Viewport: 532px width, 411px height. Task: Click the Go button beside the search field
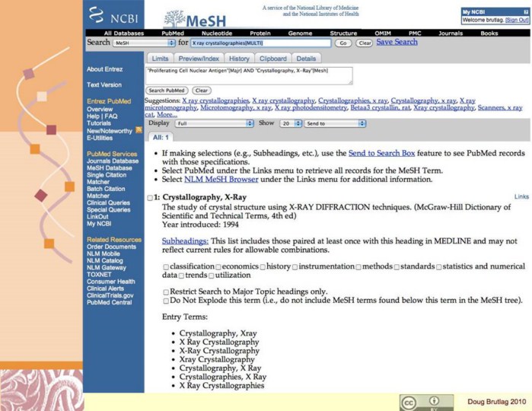[x=343, y=43]
